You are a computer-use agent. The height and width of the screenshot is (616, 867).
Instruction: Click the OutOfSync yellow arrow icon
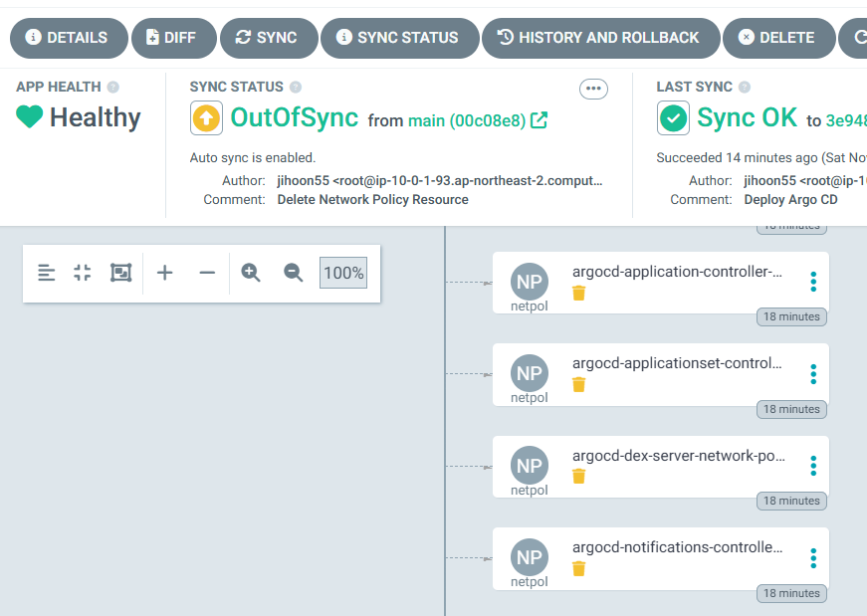click(x=206, y=117)
